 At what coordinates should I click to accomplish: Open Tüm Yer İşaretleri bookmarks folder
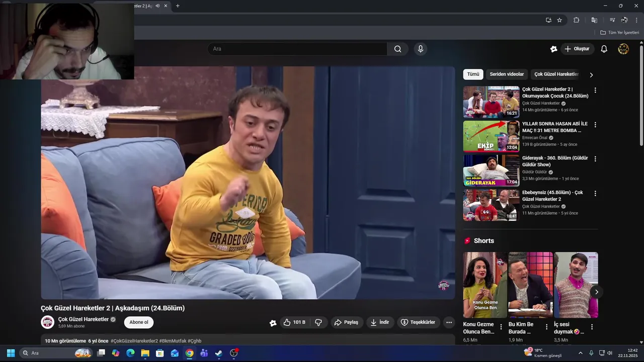tap(619, 33)
